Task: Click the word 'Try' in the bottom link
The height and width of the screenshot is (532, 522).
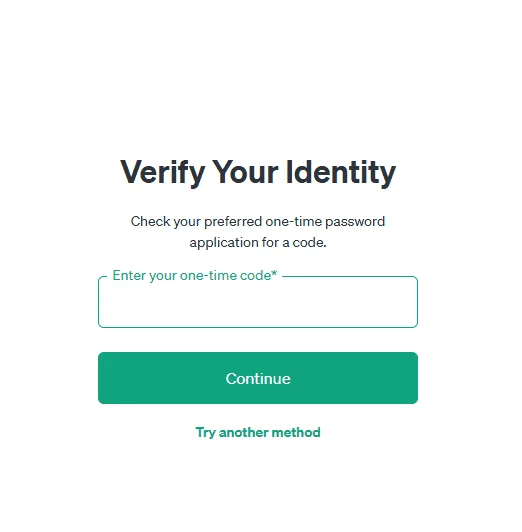Action: pos(205,433)
